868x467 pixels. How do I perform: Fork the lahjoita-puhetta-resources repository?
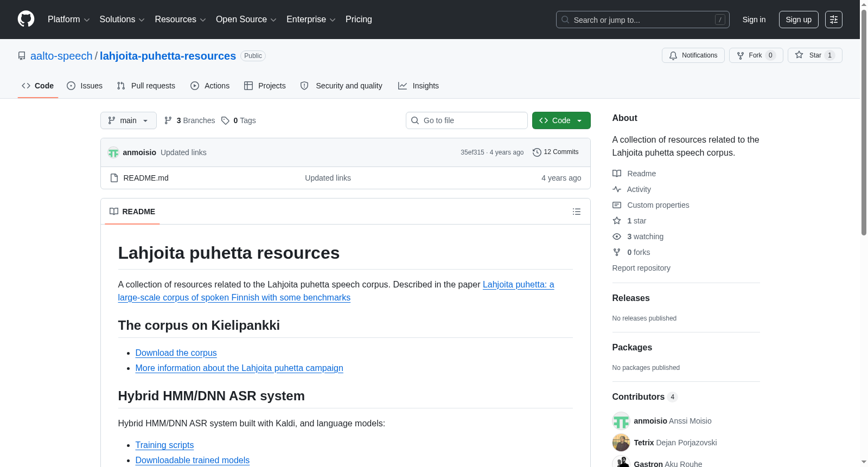[756, 55]
